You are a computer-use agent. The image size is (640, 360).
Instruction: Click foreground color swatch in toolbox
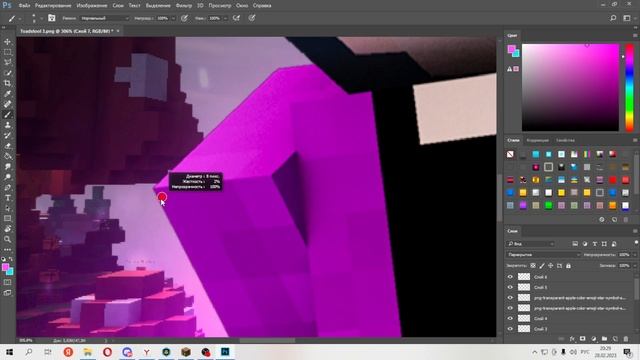[5, 267]
